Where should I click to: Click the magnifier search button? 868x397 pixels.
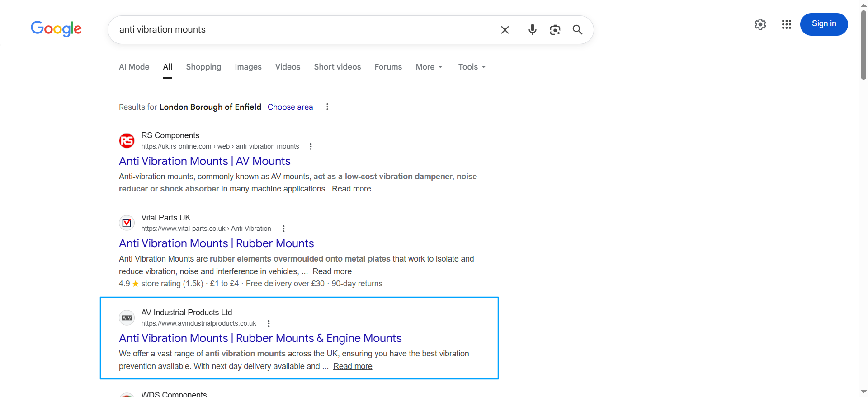[x=577, y=30]
